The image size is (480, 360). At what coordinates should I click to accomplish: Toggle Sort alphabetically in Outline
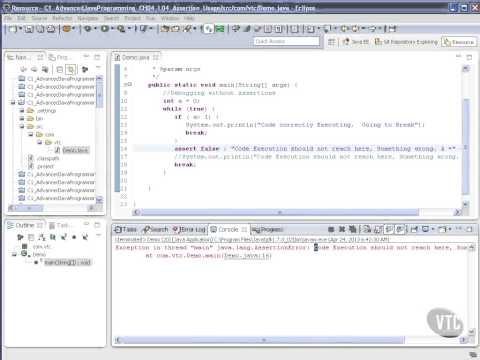click(x=42, y=237)
